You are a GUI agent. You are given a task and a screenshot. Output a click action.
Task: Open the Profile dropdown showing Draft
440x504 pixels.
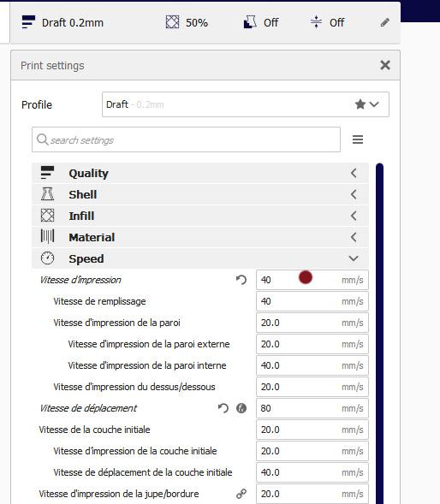point(246,104)
